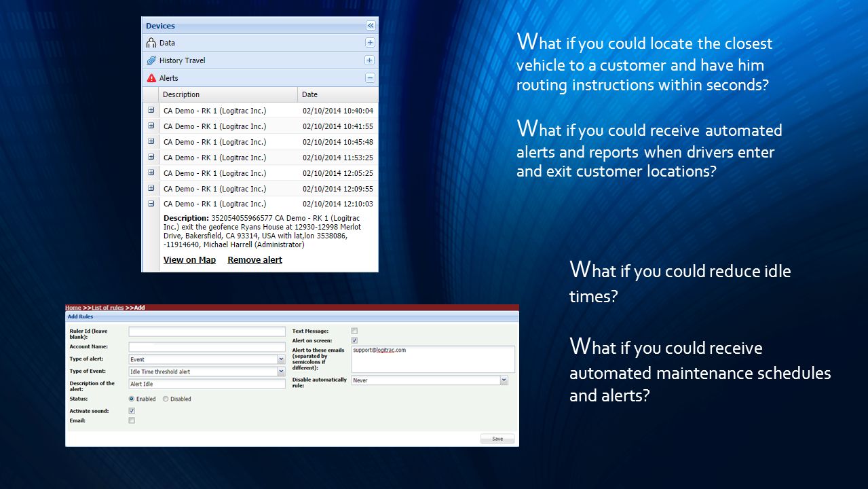
Task: Collapse the Devices panel with double-chevron icon
Action: [x=371, y=26]
